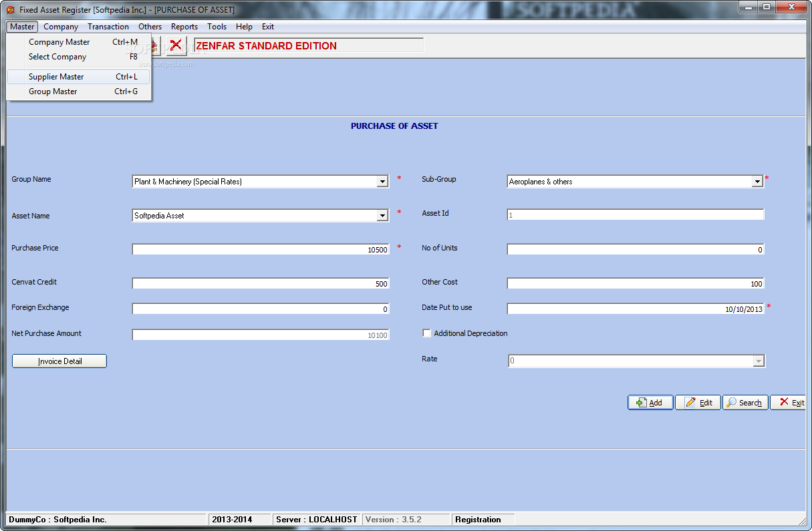This screenshot has height=531, width=812.
Task: Click the Net Purchase Amount field
Action: [x=261, y=335]
